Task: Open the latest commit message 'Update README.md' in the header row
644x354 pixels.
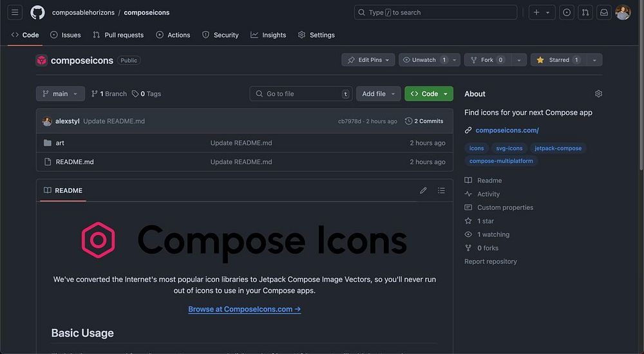Action: pyautogui.click(x=114, y=121)
